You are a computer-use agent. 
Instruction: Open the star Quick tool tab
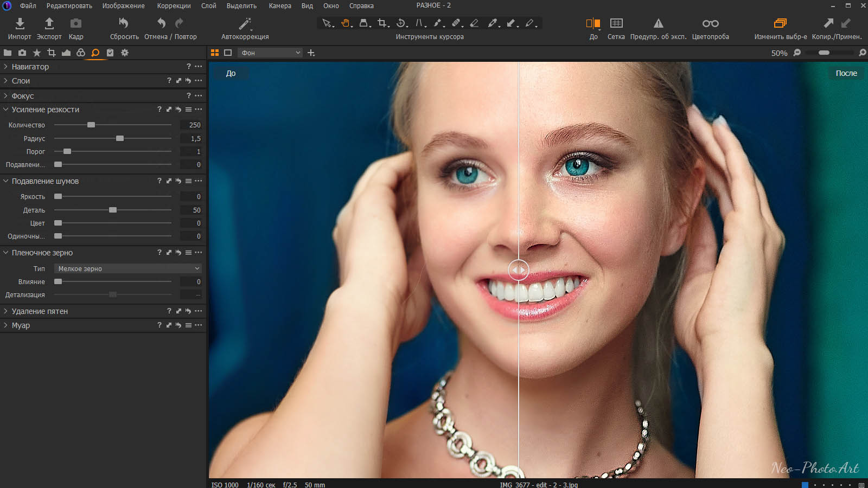tap(37, 53)
